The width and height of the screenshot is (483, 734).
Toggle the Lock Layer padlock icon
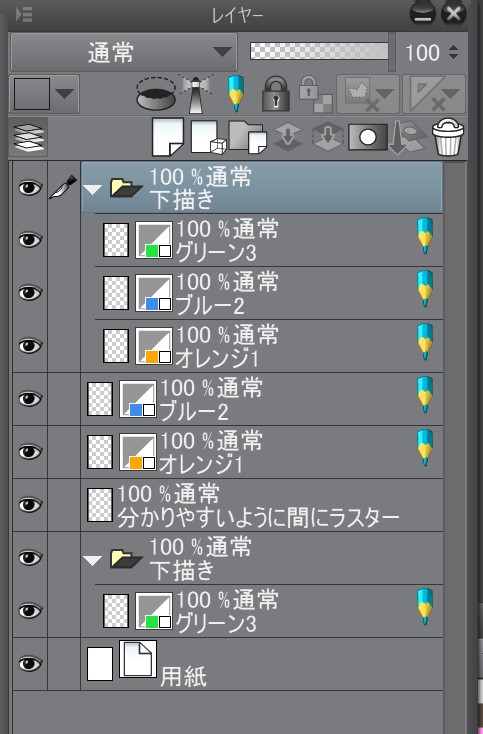(x=275, y=94)
